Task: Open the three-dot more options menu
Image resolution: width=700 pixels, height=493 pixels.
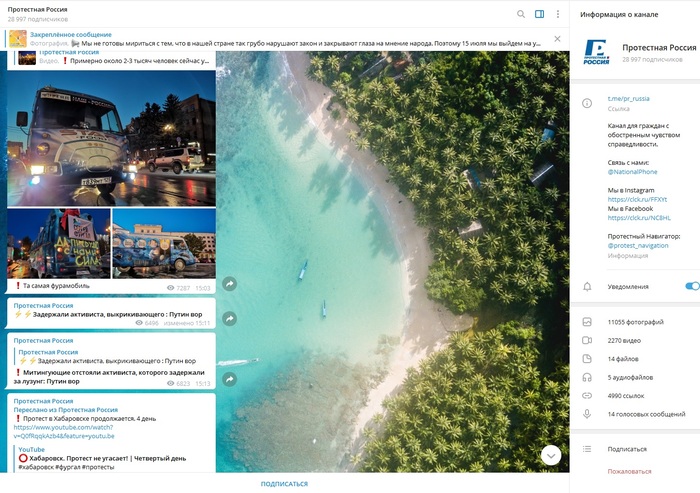Action: click(x=558, y=14)
